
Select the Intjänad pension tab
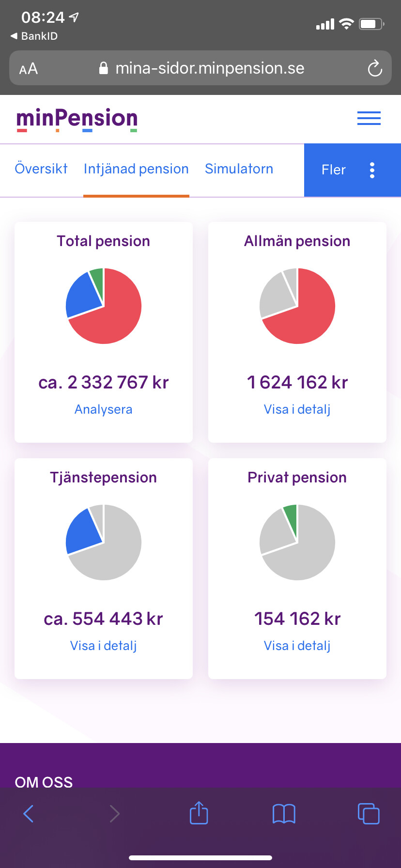click(136, 169)
